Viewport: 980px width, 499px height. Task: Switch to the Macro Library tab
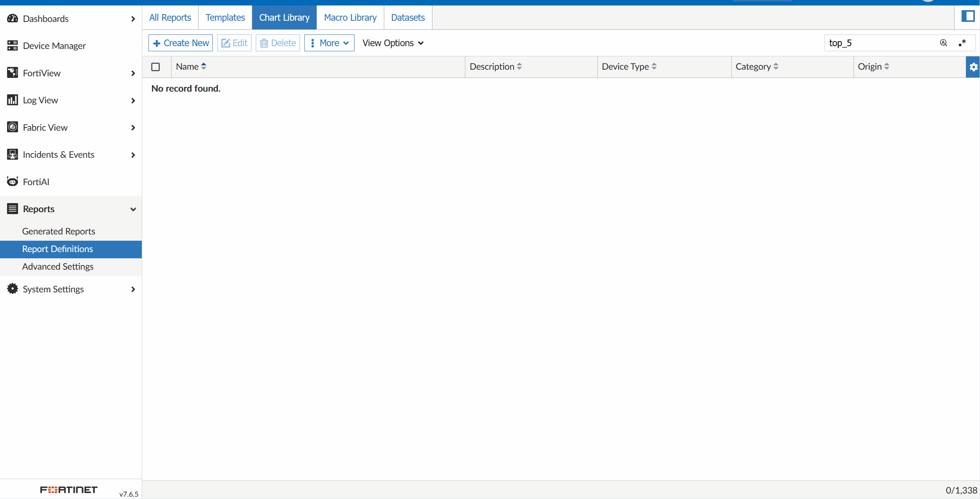click(350, 18)
